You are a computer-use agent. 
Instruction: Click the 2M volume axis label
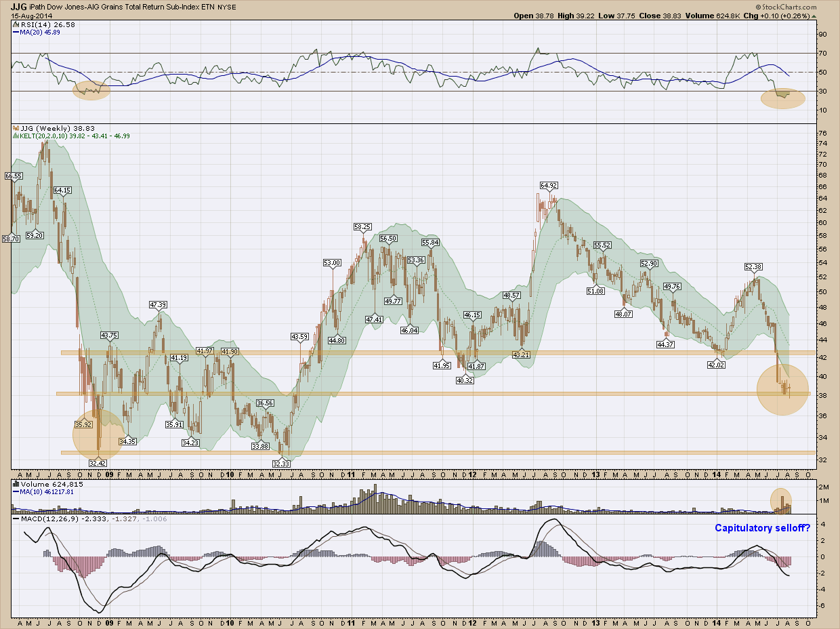tap(822, 487)
